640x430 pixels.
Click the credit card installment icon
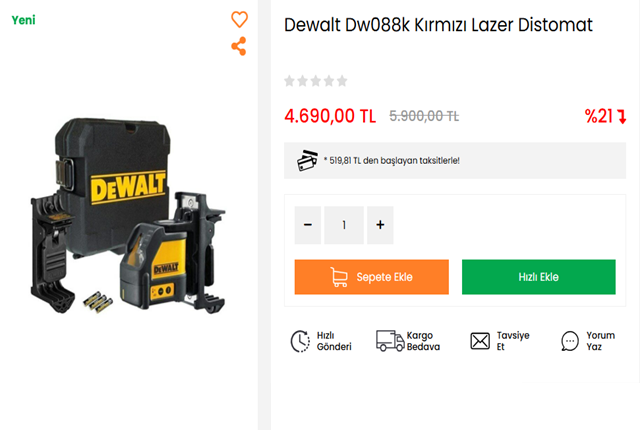click(x=307, y=161)
